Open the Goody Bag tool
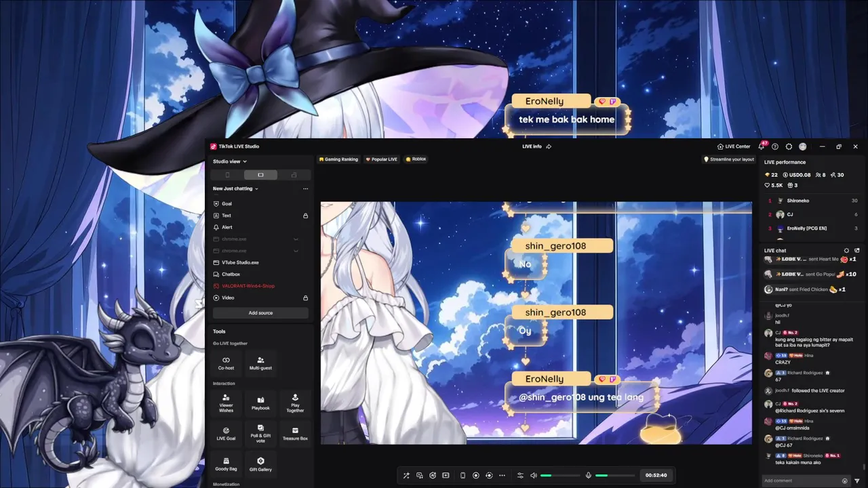The height and width of the screenshot is (488, 868). (x=226, y=464)
